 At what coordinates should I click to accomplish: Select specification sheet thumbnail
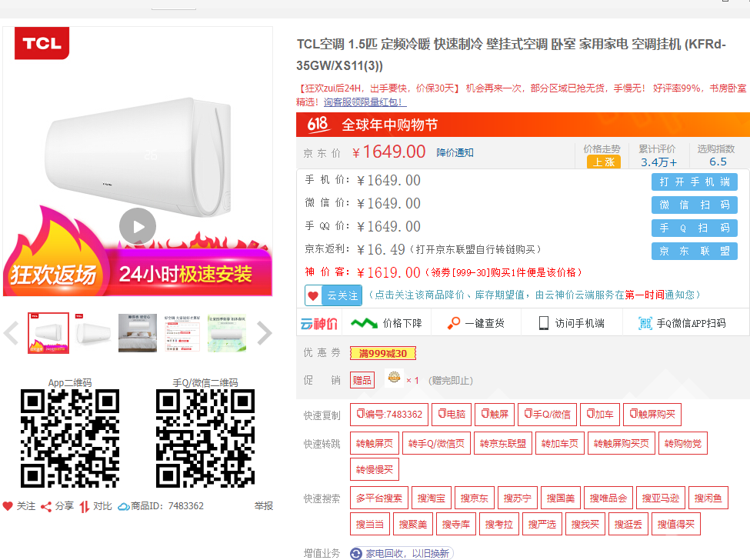pos(182,333)
